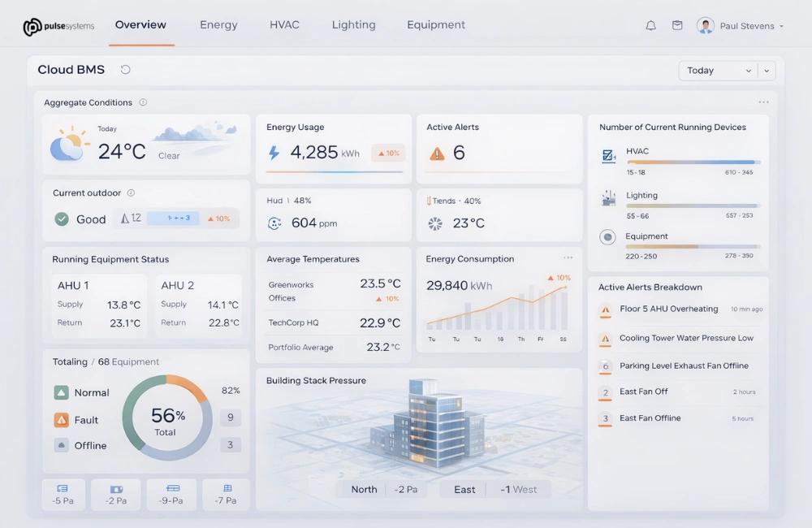Image resolution: width=812 pixels, height=528 pixels.
Task: Open the Floor 5 AHU Overheating alert
Action: pyautogui.click(x=668, y=309)
